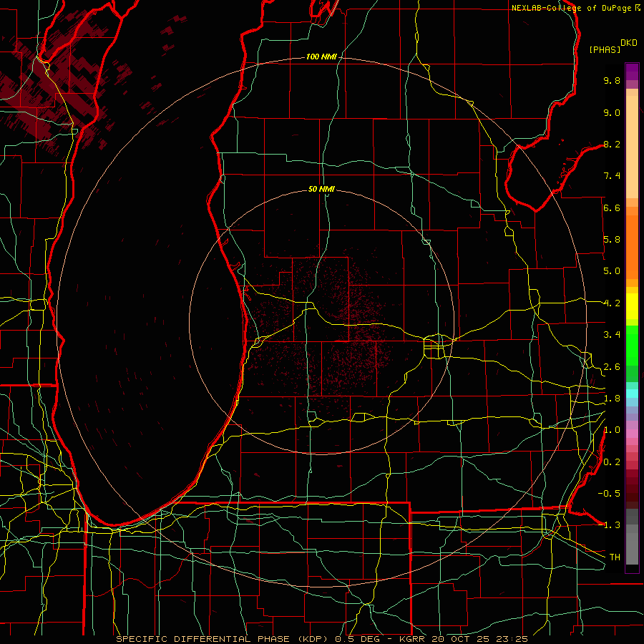Click the NEXLAB-College of DuPage credit text
644x644 pixels.
(x=571, y=8)
